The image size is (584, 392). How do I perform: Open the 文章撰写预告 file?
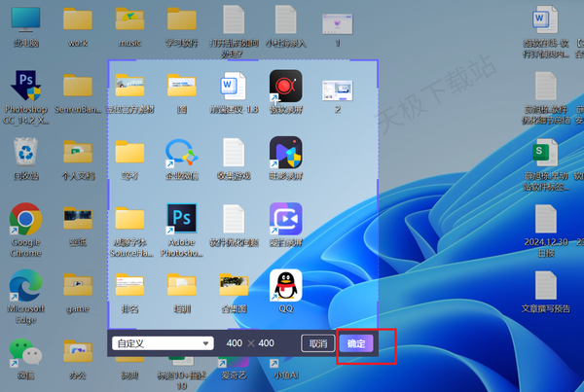(x=546, y=286)
